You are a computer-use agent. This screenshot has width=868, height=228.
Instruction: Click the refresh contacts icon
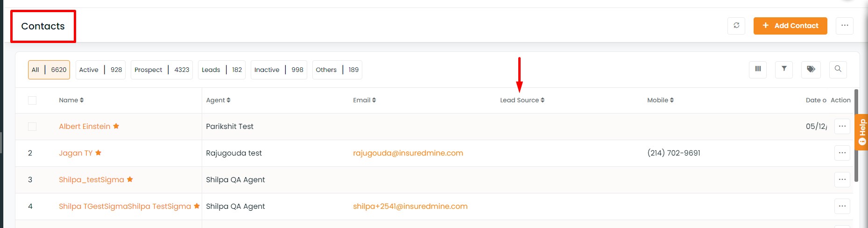pos(736,26)
